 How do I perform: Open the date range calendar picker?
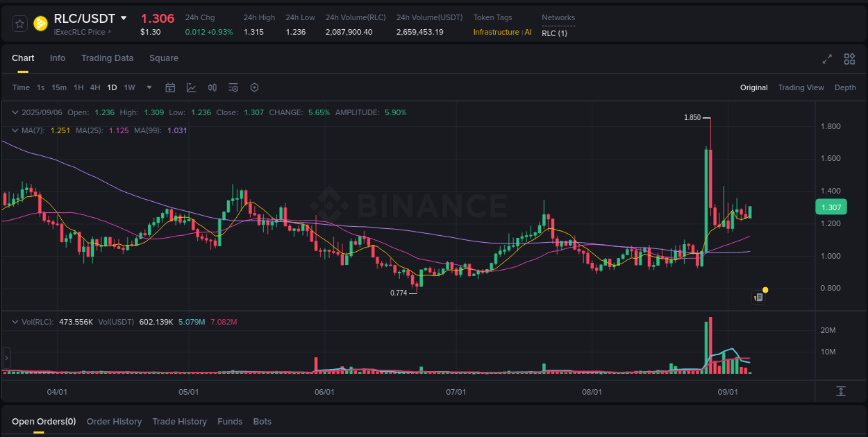[x=170, y=87]
